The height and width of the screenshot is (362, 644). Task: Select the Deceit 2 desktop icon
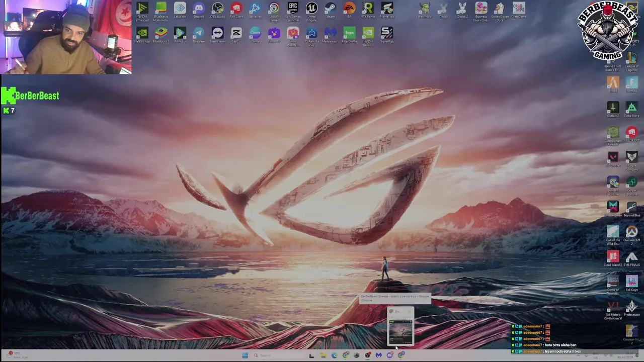coord(462,11)
